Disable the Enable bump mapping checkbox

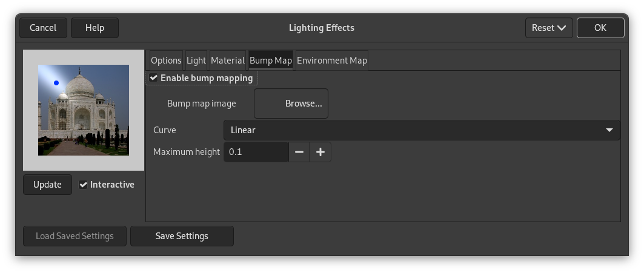coord(154,78)
